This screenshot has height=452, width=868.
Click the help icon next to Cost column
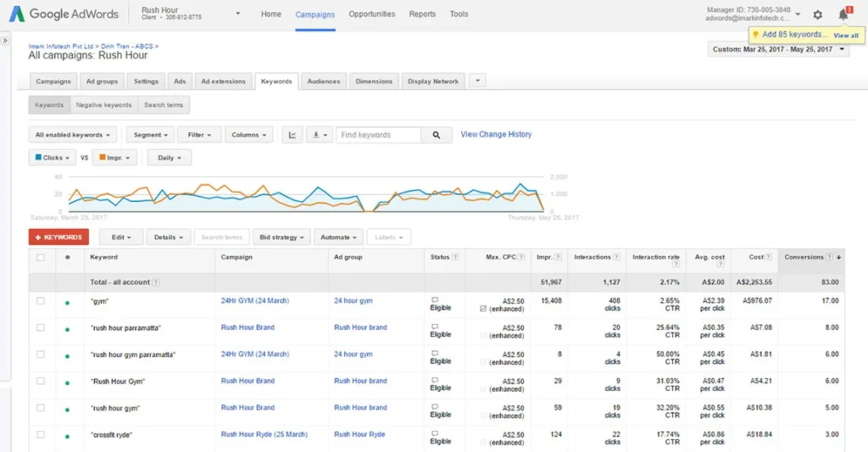[x=768, y=257]
